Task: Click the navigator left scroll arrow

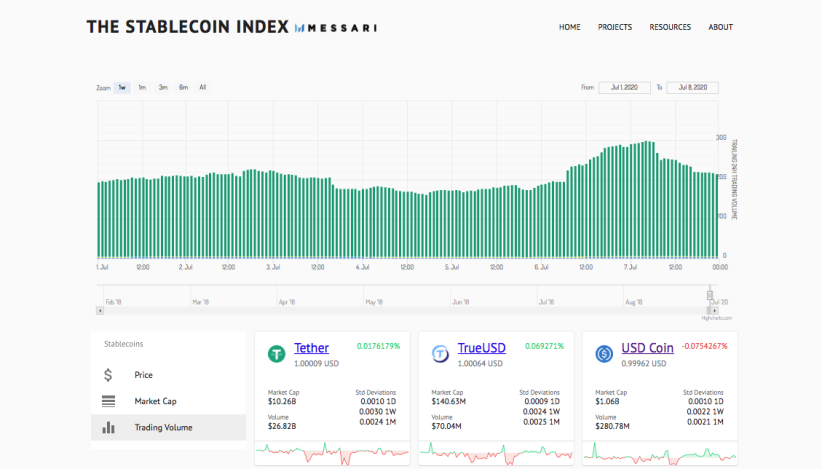Action: click(100, 311)
